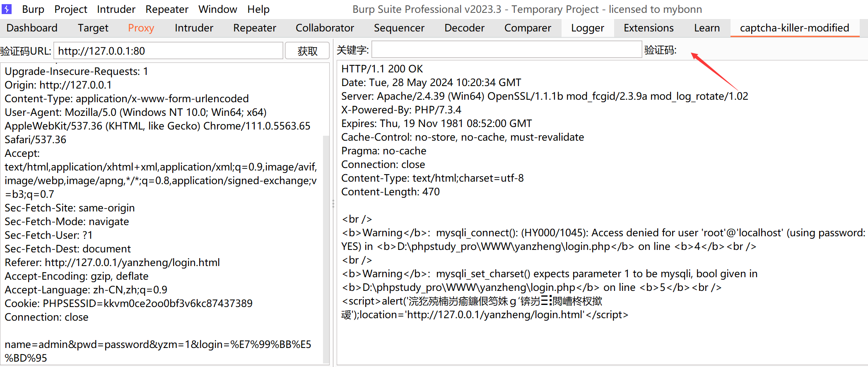Switch to the Logger tab
Image resolution: width=868 pixels, height=367 pixels.
point(587,28)
